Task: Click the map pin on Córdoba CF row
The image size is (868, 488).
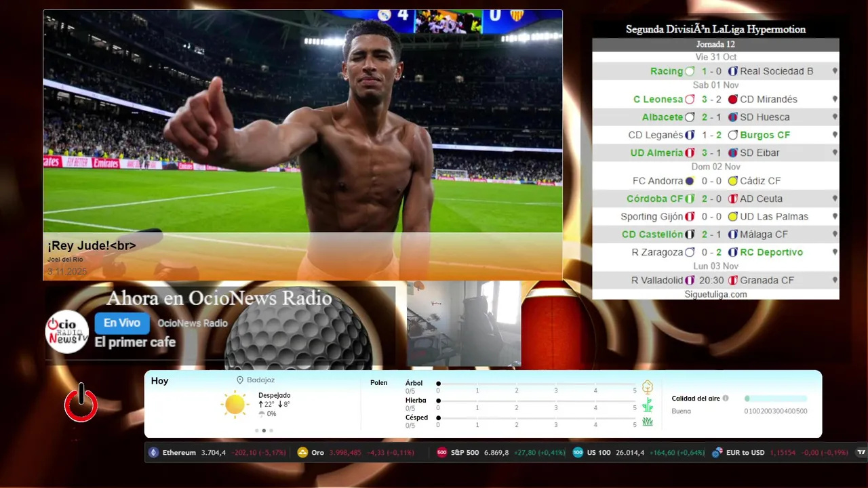Action: tap(835, 199)
